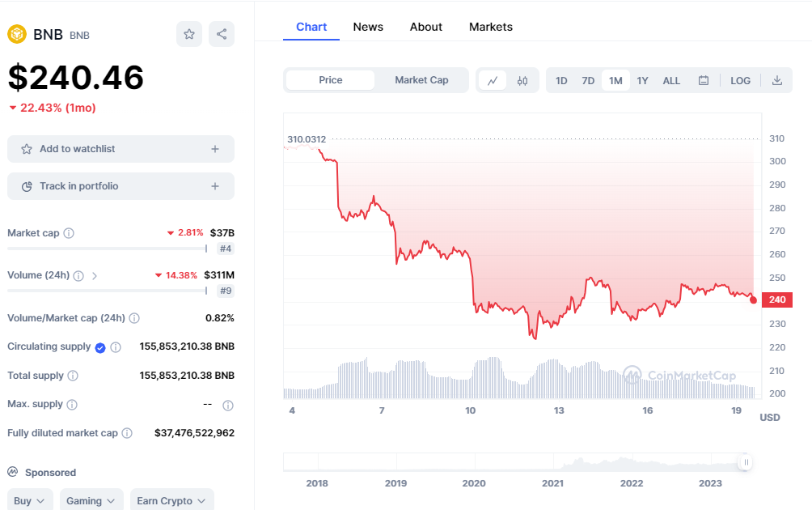Screen dimensions: 812x510
Task: Click the plus icon on Track in portfolio
Action: click(215, 186)
